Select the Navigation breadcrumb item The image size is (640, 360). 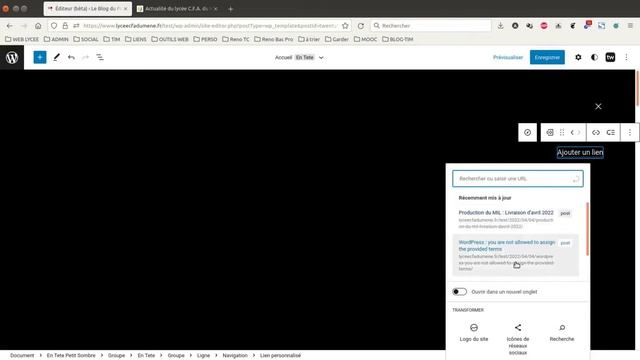pyautogui.click(x=235, y=356)
